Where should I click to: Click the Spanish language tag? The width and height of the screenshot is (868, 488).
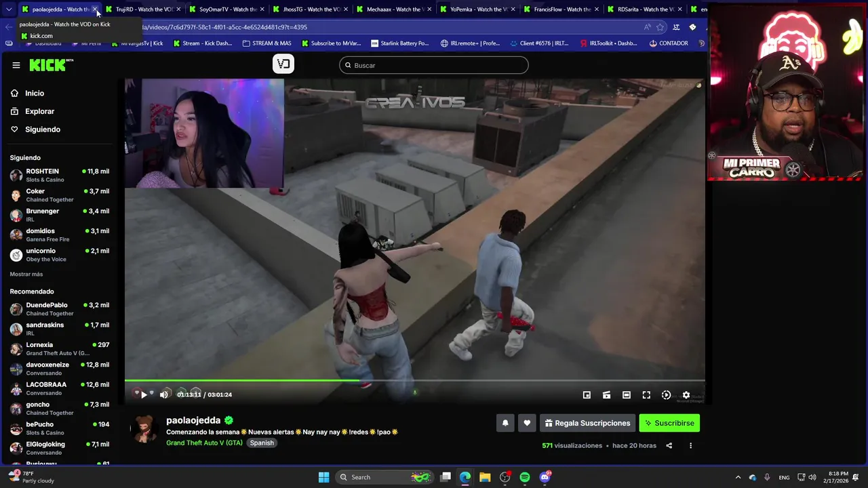point(262,443)
